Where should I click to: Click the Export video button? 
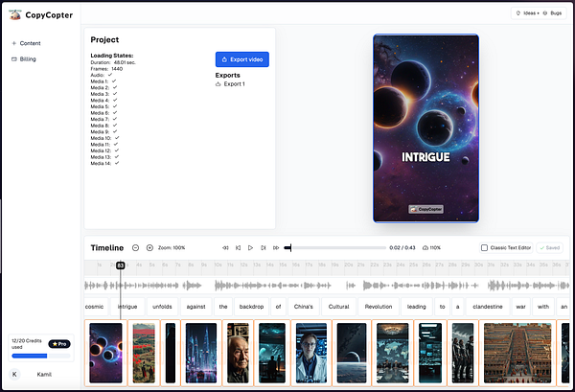241,59
